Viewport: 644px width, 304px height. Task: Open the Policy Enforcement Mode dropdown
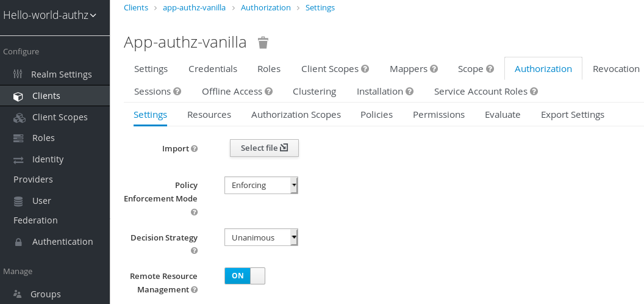coord(260,185)
